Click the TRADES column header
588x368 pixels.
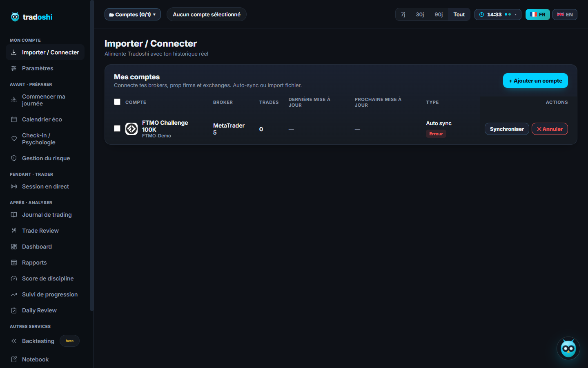(x=269, y=102)
